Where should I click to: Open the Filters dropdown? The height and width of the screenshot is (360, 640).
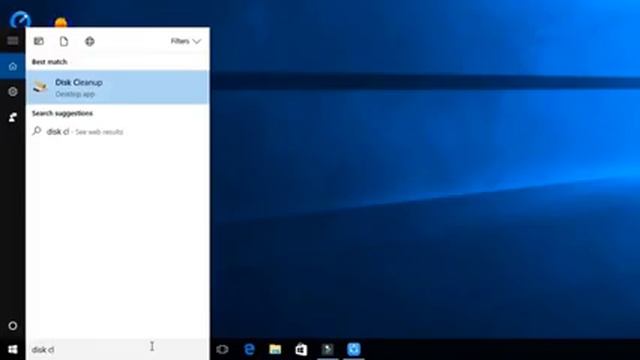point(186,41)
